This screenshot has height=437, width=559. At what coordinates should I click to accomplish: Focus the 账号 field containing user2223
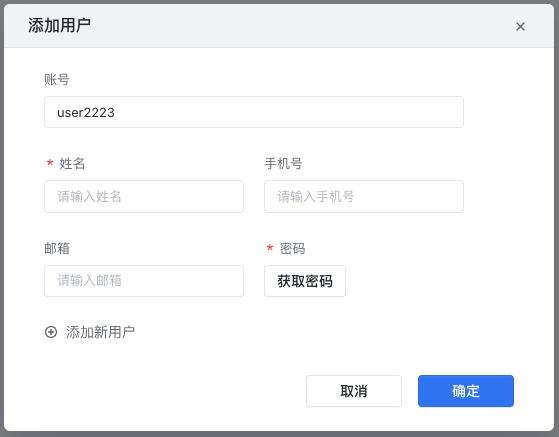coord(254,112)
